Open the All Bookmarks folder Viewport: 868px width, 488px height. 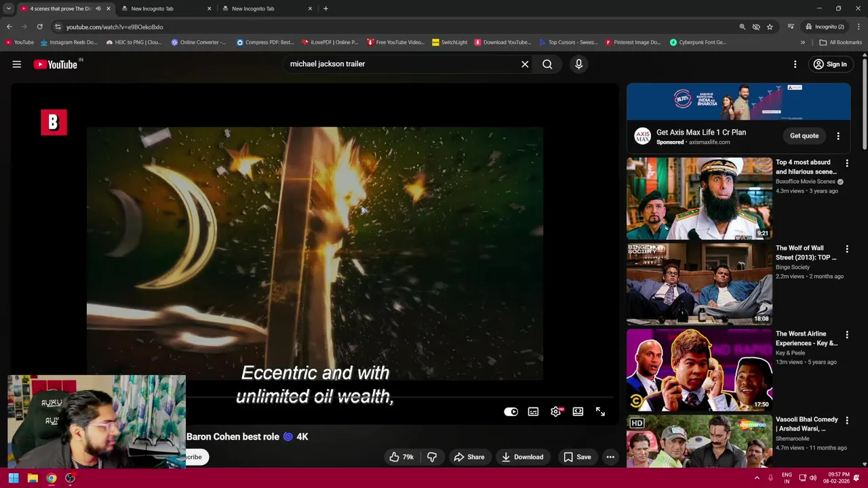[x=841, y=42]
